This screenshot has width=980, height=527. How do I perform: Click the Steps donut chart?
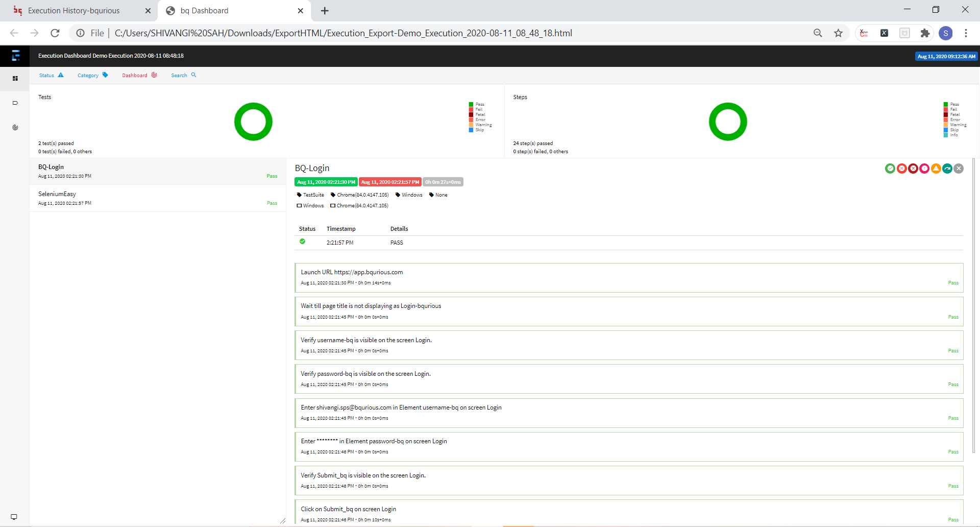click(x=728, y=122)
